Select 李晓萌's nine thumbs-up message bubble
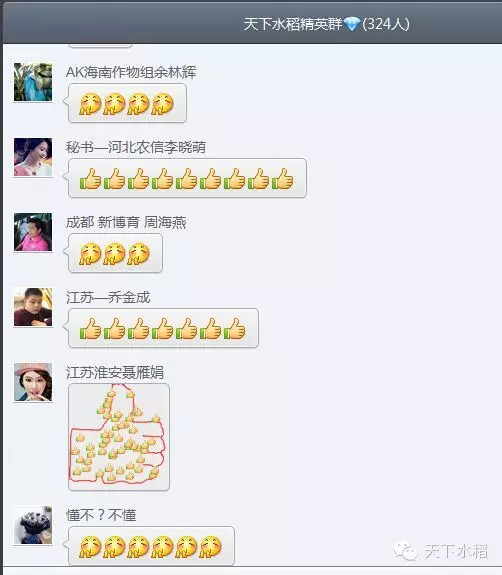 pyautogui.click(x=187, y=178)
